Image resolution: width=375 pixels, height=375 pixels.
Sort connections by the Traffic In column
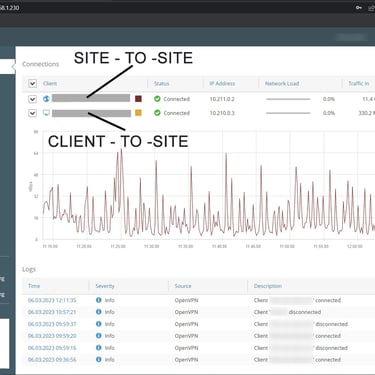[x=359, y=83]
